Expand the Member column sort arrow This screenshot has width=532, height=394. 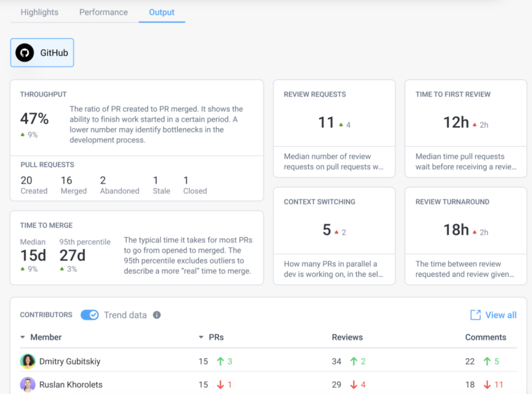click(23, 337)
